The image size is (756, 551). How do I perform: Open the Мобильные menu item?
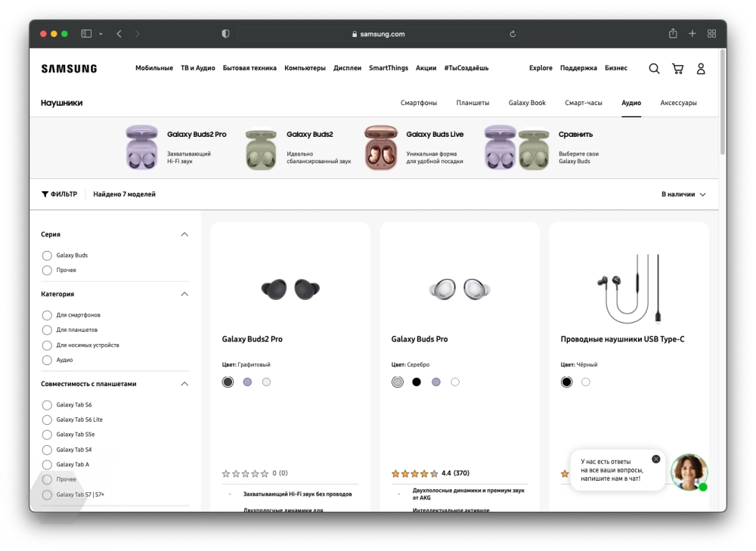[x=154, y=68]
